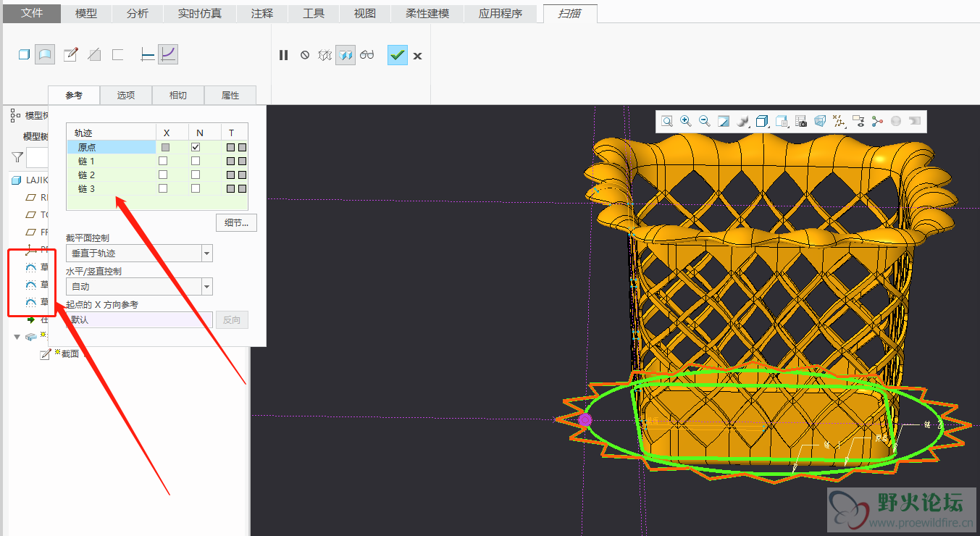
Task: Toggle the thin feature icon
Action: click(118, 54)
